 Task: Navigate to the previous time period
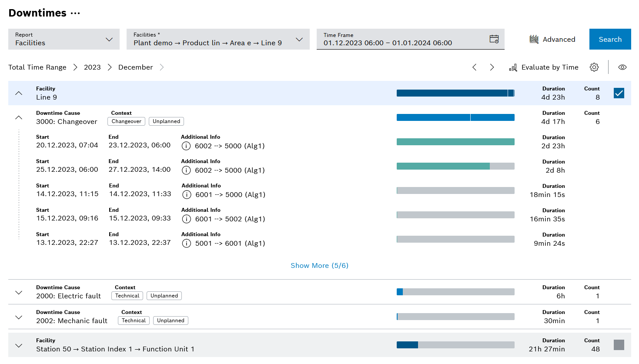(474, 67)
